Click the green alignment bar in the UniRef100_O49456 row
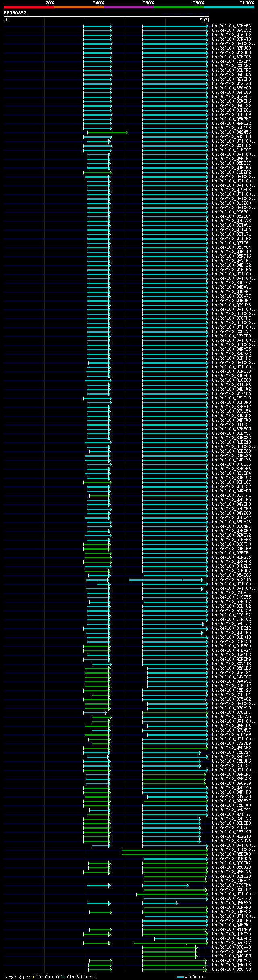The width and height of the screenshot is (258, 980). tap(108, 132)
